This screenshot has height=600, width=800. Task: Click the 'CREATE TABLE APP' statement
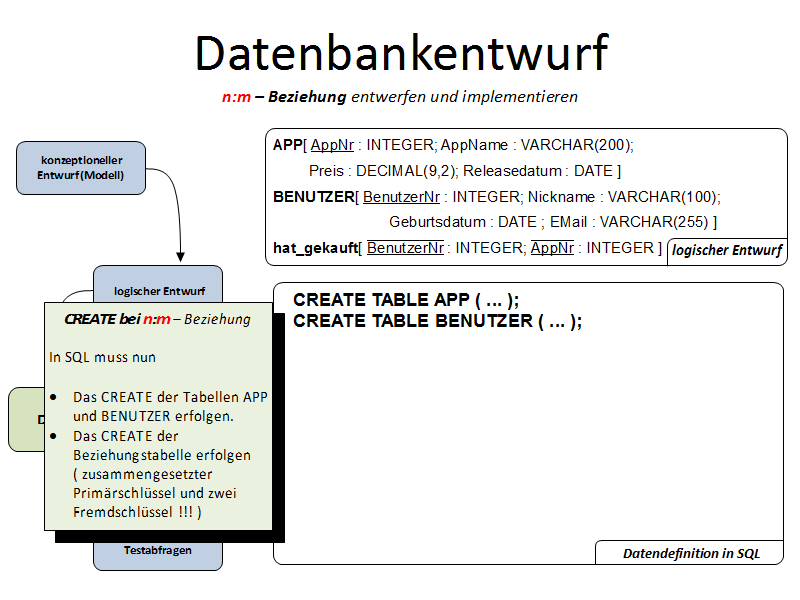406,300
